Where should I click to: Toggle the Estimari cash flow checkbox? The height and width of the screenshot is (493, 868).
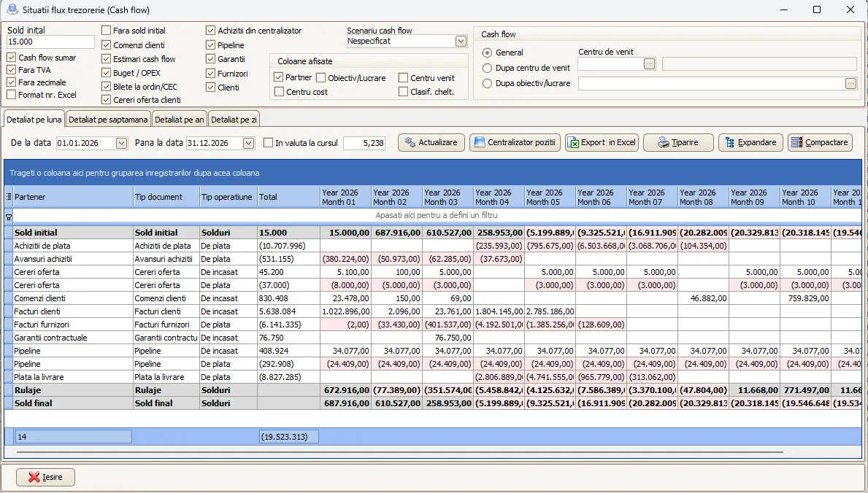107,58
